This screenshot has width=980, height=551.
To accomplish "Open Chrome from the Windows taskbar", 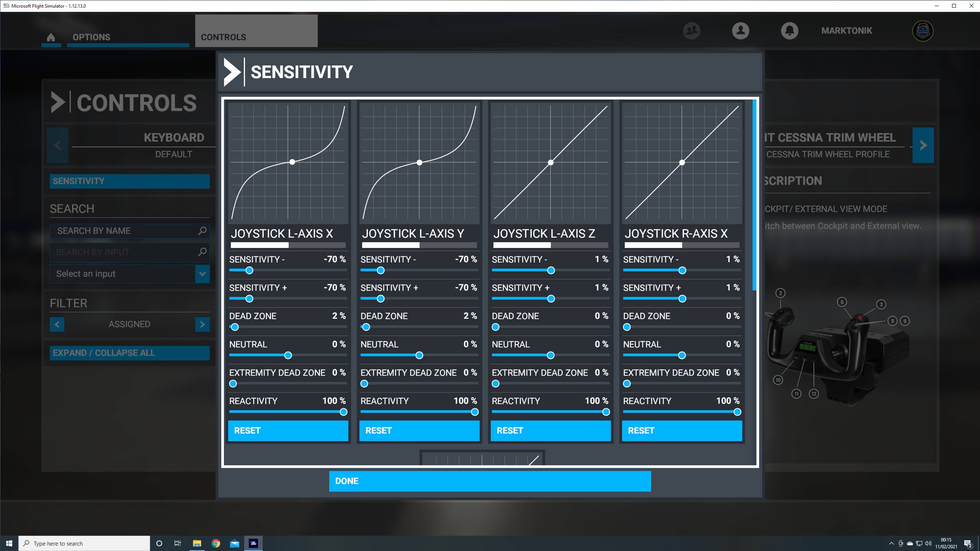I will 216,543.
